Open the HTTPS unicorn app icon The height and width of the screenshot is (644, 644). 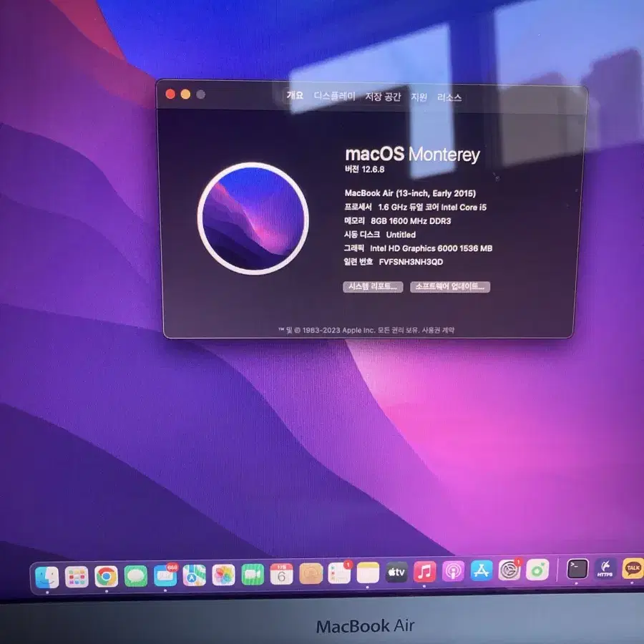605,569
